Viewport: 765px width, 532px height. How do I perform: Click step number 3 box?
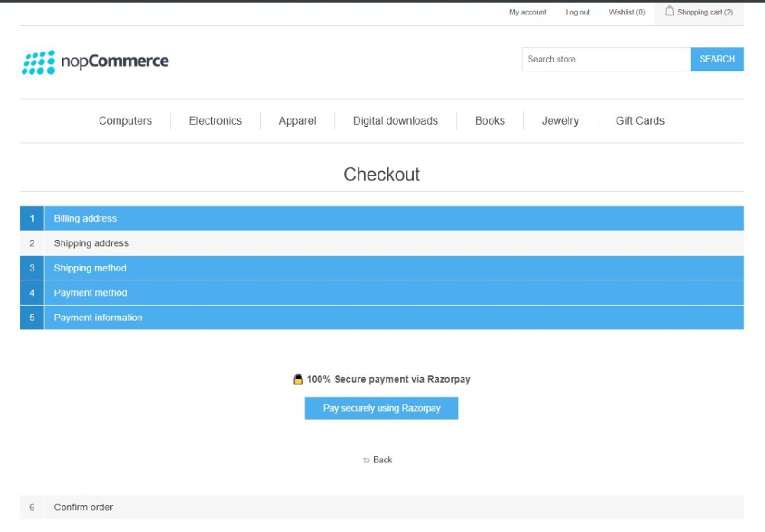tap(31, 268)
